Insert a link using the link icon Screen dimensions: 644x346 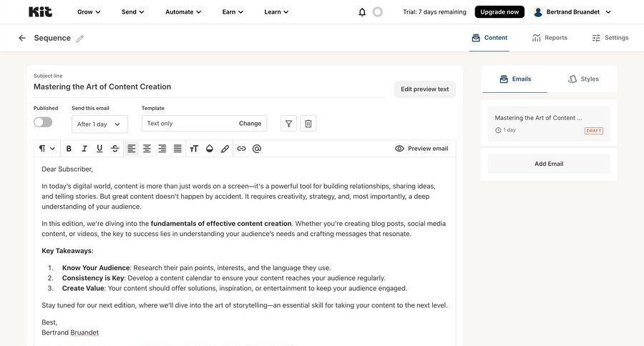coord(241,149)
